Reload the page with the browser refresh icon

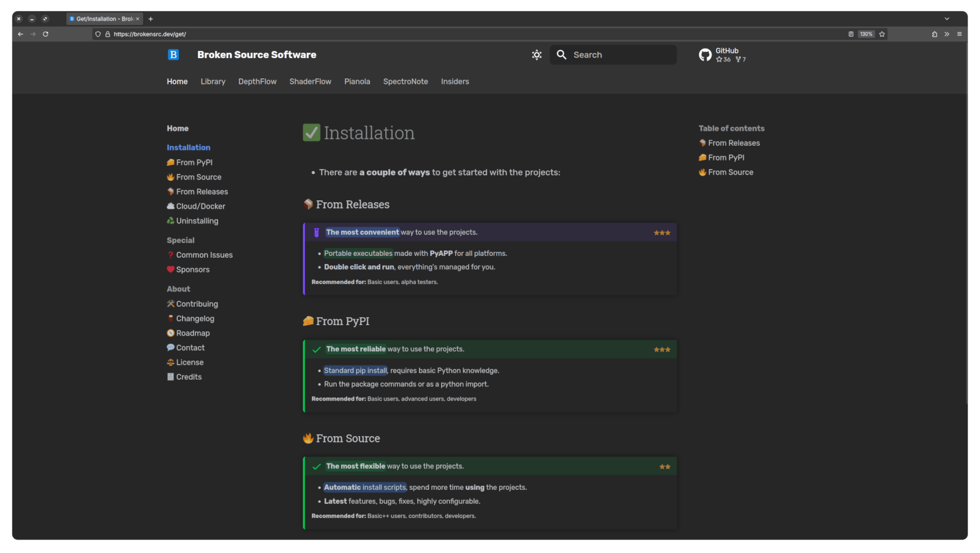point(45,34)
